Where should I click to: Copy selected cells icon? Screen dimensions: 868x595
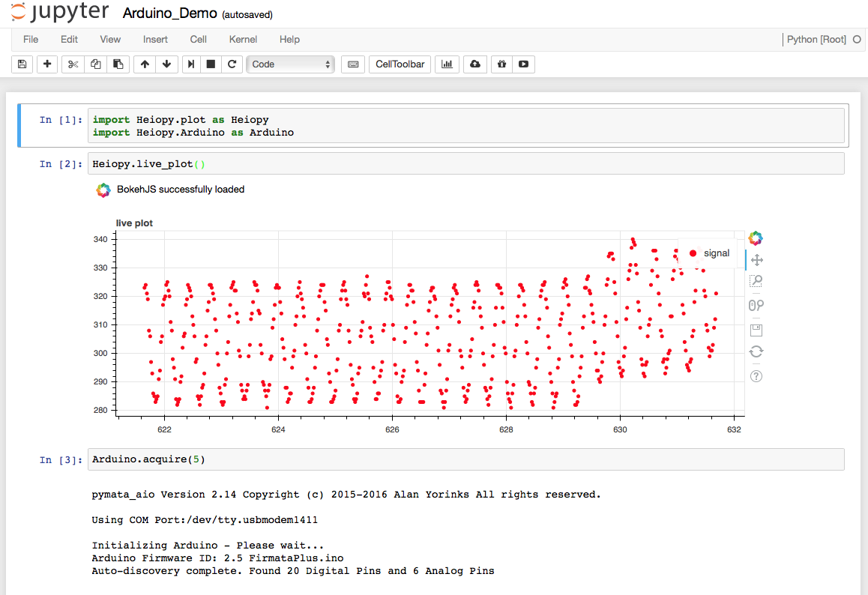(95, 64)
